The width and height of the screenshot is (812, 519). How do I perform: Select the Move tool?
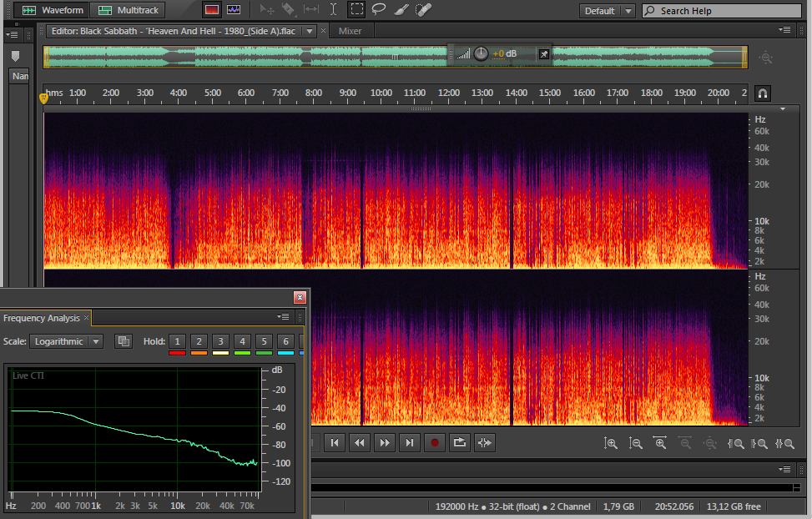click(x=267, y=10)
